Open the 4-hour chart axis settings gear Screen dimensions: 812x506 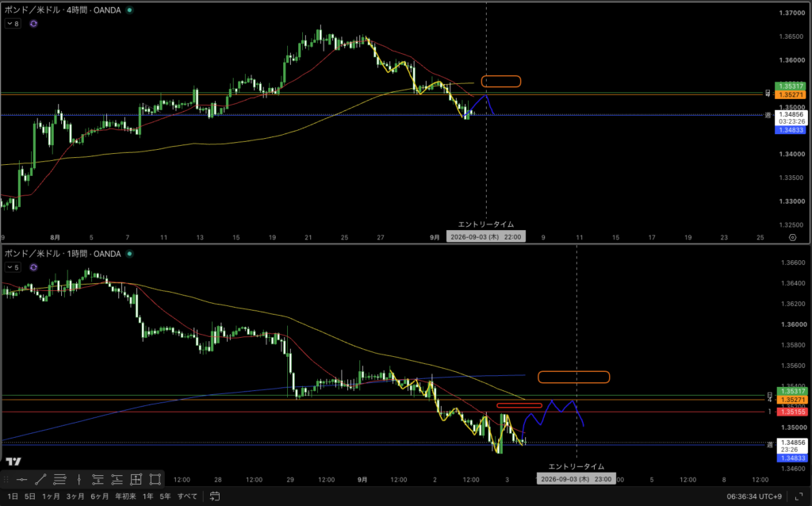(792, 237)
